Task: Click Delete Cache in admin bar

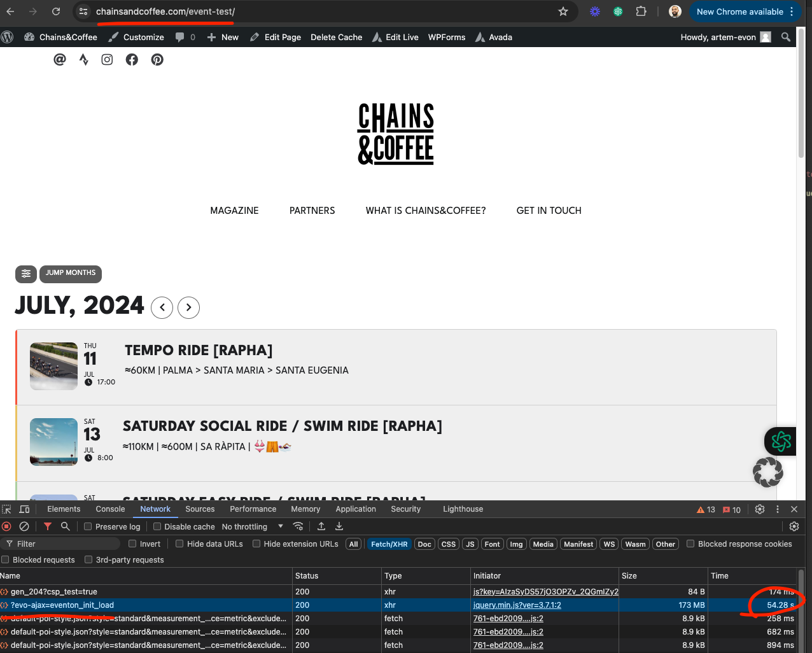Action: (x=336, y=37)
